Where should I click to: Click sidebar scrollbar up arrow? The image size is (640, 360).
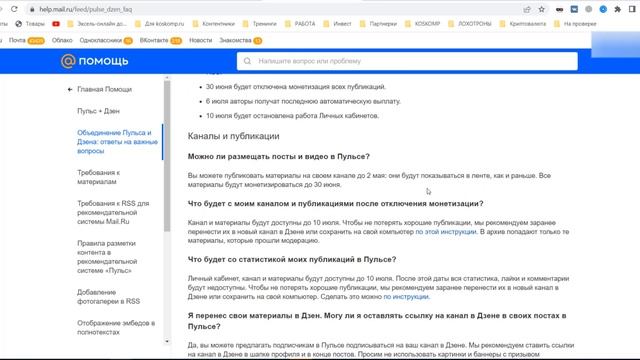(x=167, y=78)
